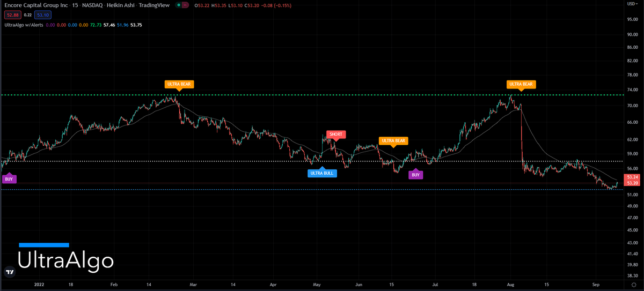Viewport: 644px width, 291px height.
Task: Select the ULTRA BEAR label in mid June
Action: click(394, 141)
